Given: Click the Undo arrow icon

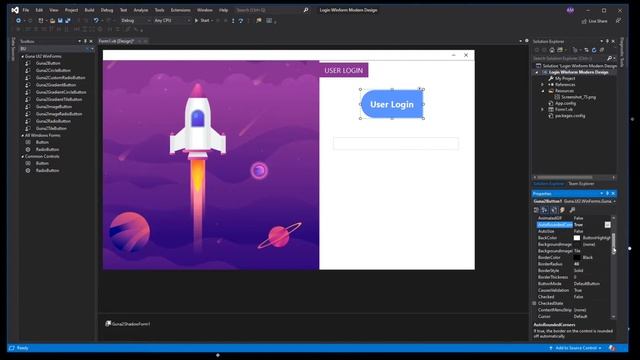Looking at the screenshot, I should 96,20.
